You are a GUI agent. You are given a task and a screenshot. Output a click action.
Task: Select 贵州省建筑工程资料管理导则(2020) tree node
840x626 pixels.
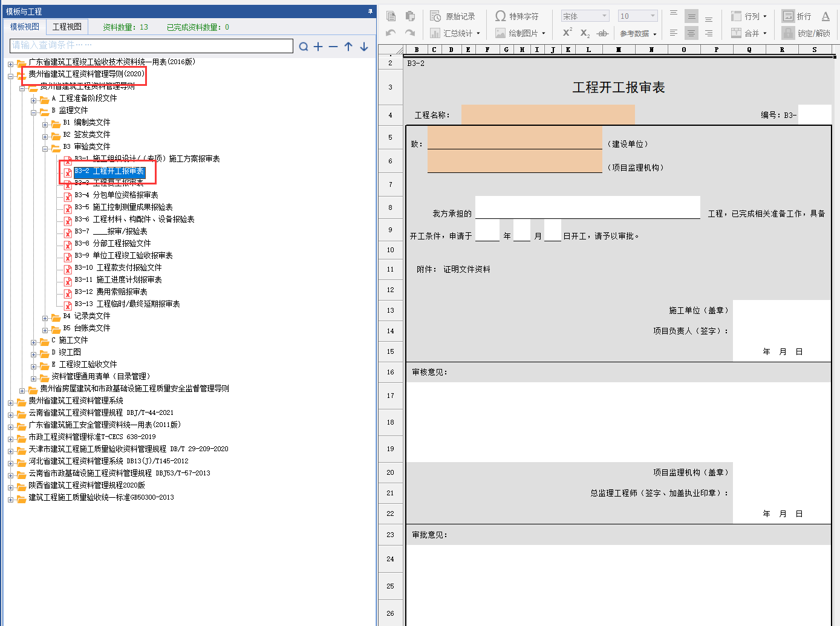point(86,74)
